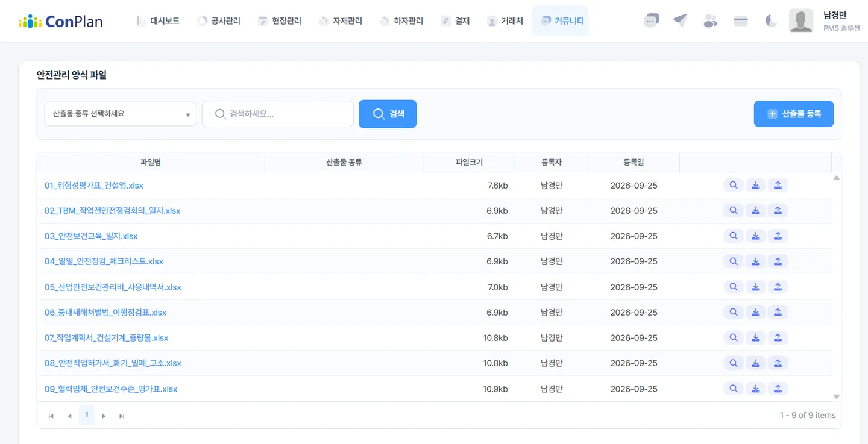
Task: Open file link 09_협력업체_안전보건수준_평가표.xlsx
Action: pos(111,389)
